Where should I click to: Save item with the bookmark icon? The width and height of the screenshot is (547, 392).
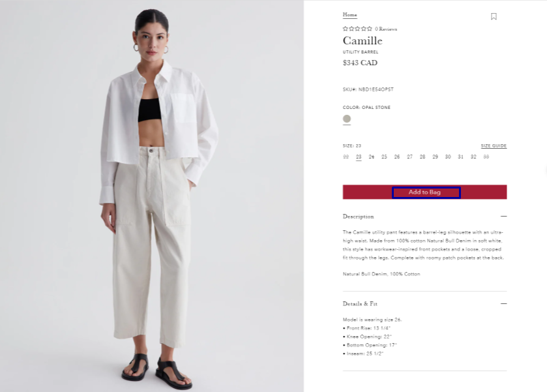(x=494, y=16)
